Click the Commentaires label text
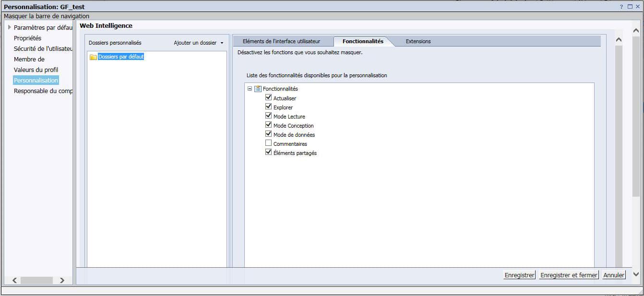 click(x=290, y=144)
